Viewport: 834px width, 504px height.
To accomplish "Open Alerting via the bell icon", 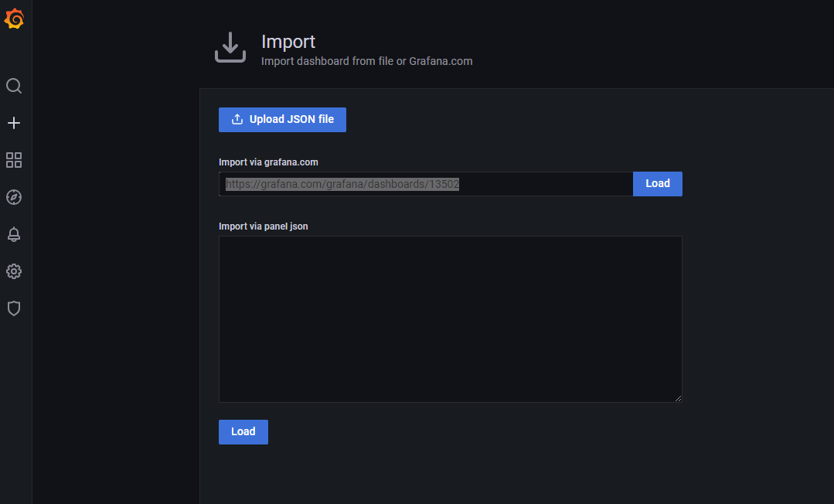I will (14, 234).
